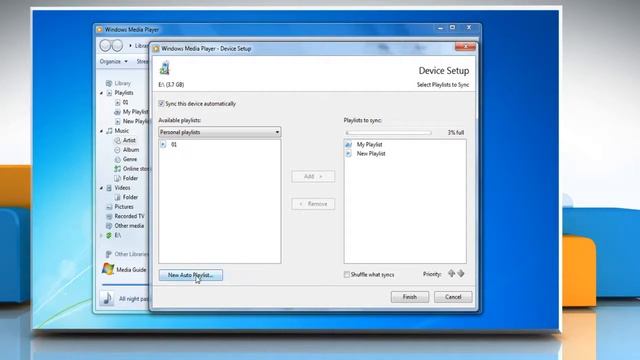The width and height of the screenshot is (640, 360).
Task: Select Library in the navigation tree
Action: pyautogui.click(x=122, y=83)
